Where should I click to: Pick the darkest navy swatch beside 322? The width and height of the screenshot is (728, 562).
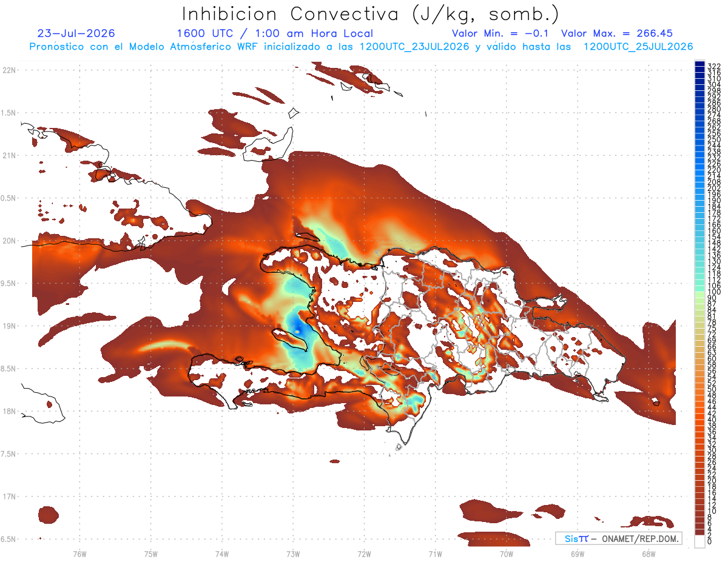[699, 63]
